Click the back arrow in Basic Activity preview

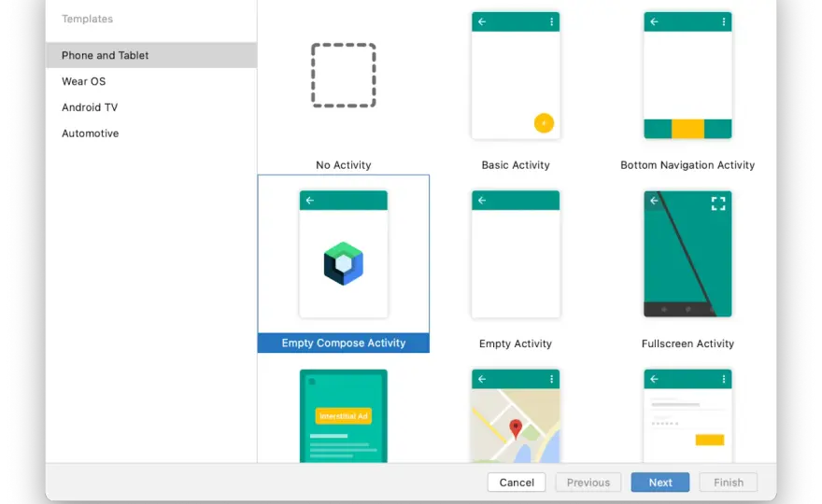482,21
